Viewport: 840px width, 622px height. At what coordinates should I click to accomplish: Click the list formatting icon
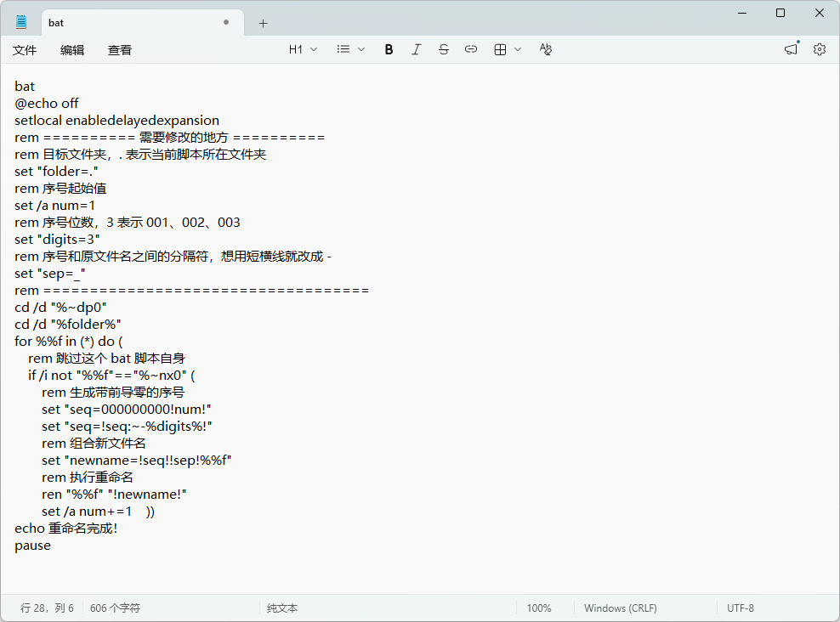[x=343, y=50]
